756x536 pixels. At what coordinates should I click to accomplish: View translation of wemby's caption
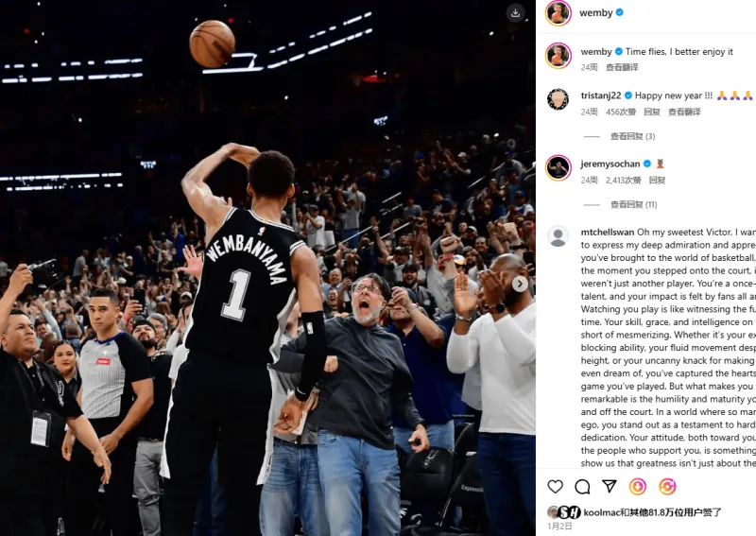tap(622, 67)
